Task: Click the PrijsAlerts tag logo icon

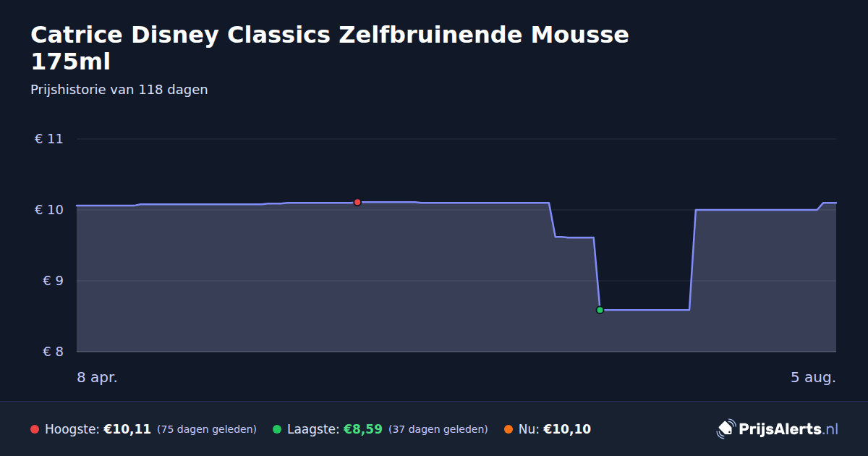Action: click(x=726, y=429)
